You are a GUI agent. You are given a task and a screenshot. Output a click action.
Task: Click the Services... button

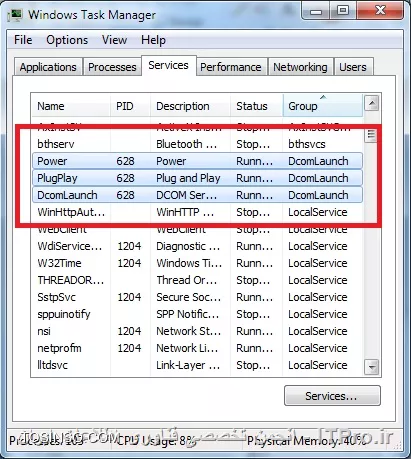(x=332, y=396)
